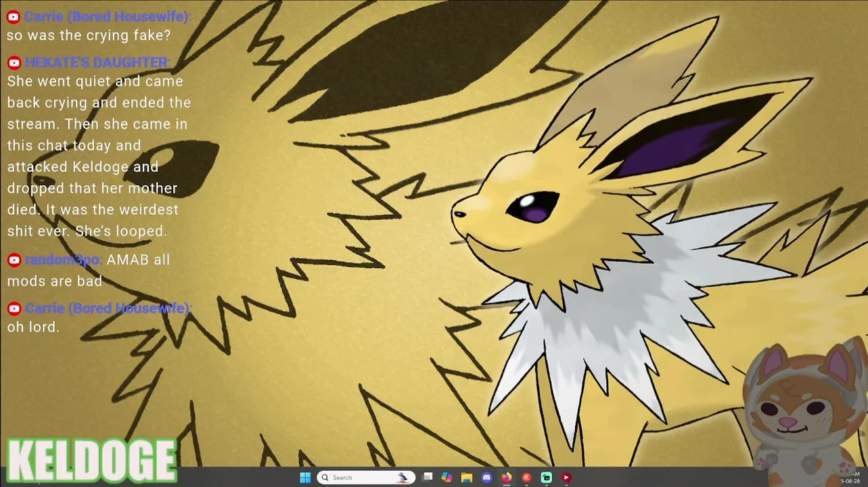
Task: Click the "oh lord." chat message
Action: click(x=33, y=327)
